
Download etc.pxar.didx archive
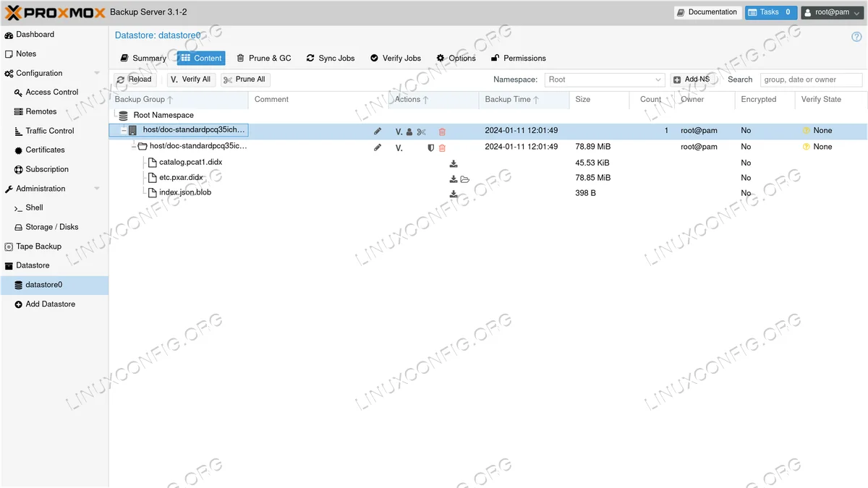[x=454, y=179]
